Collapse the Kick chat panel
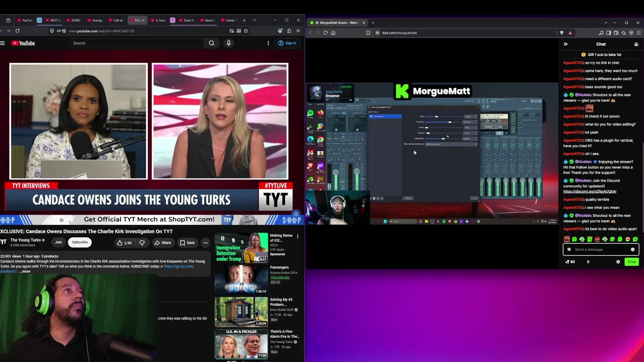Image resolution: width=644 pixels, height=362 pixels. point(566,44)
